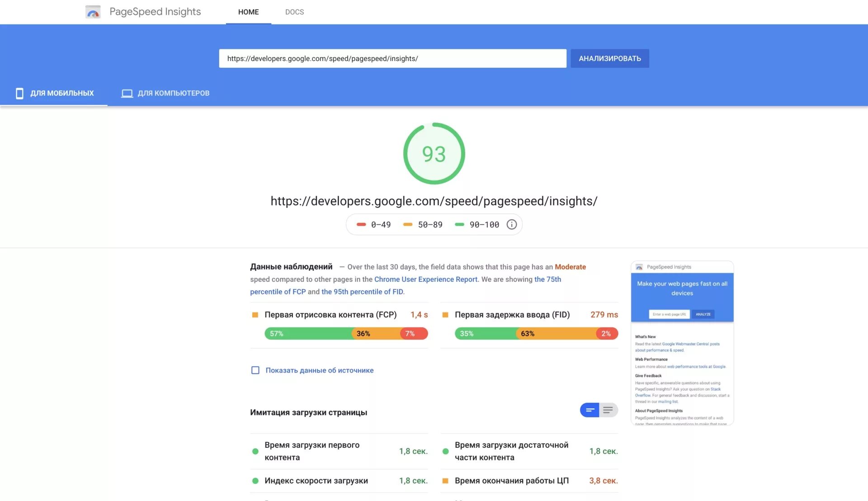Open the score scale info icon
This screenshot has height=501, width=868.
point(511,224)
